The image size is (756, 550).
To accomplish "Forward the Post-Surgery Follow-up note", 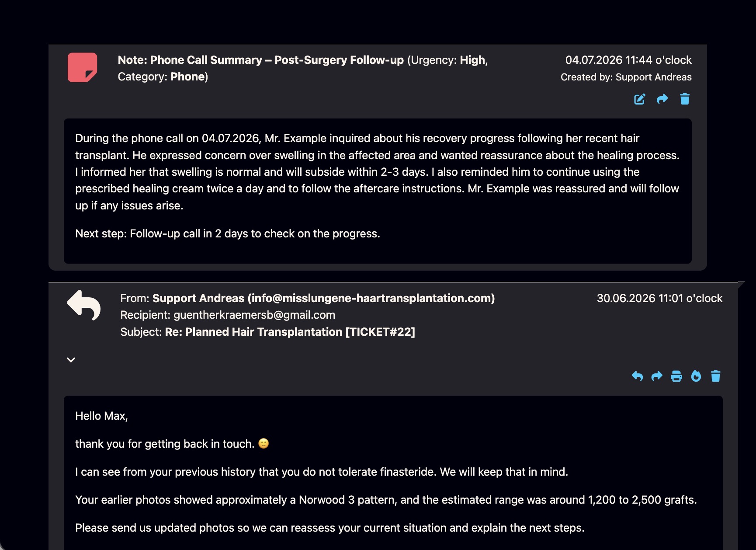I will [662, 99].
